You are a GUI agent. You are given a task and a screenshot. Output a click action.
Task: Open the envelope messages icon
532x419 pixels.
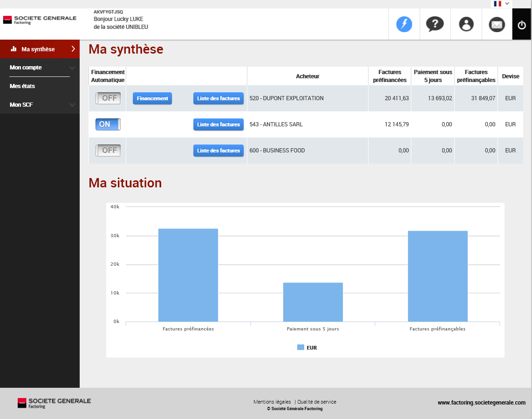pyautogui.click(x=497, y=24)
